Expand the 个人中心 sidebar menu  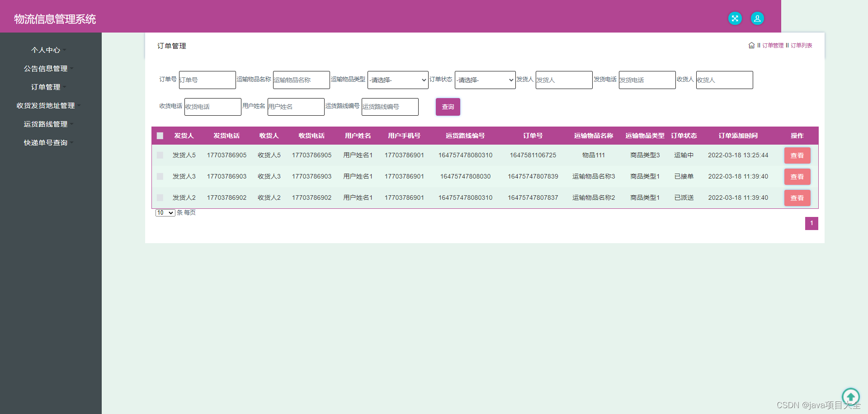click(x=48, y=50)
